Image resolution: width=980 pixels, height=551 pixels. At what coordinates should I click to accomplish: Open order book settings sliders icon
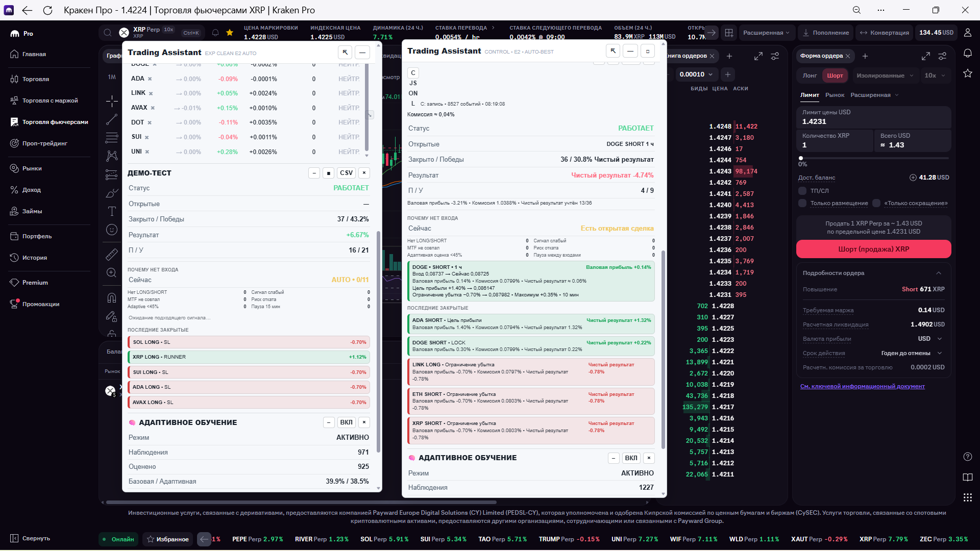click(775, 56)
